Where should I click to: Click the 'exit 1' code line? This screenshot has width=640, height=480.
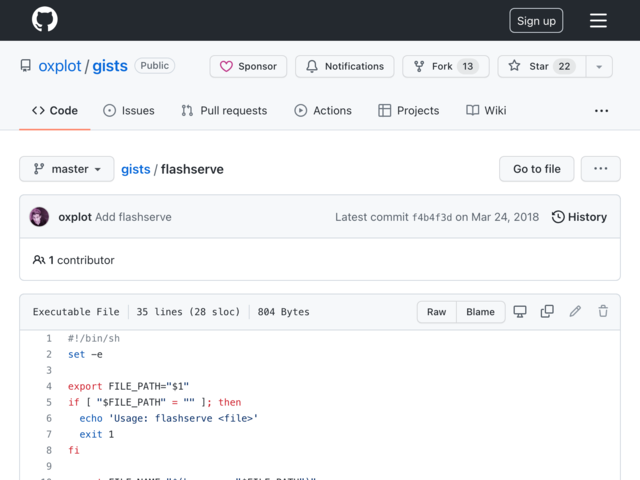97,434
